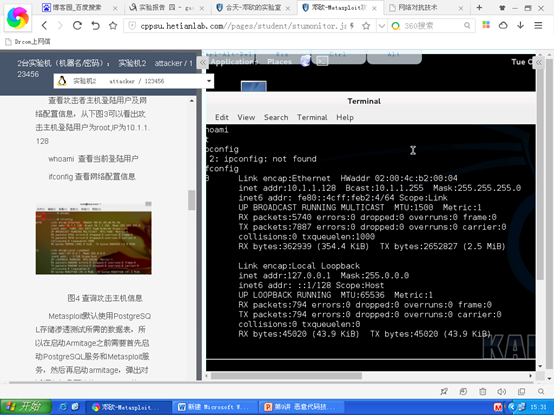Reload the current page

point(77,25)
